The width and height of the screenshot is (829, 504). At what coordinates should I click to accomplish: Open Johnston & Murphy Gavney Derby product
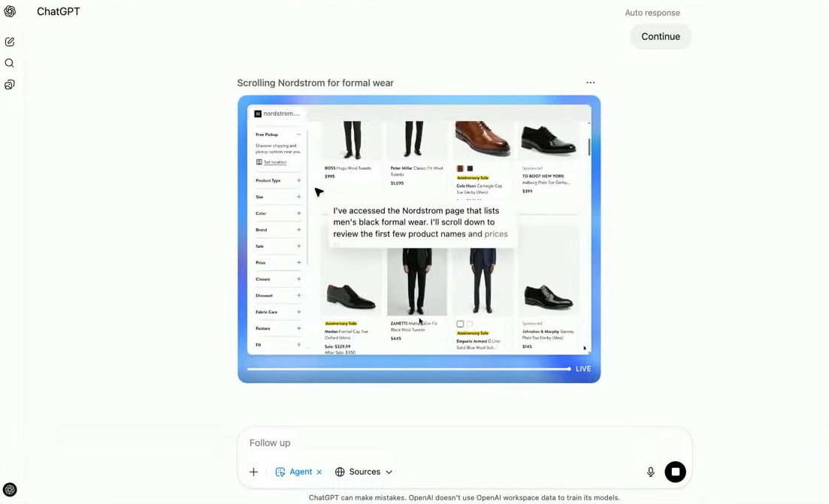coord(548,334)
